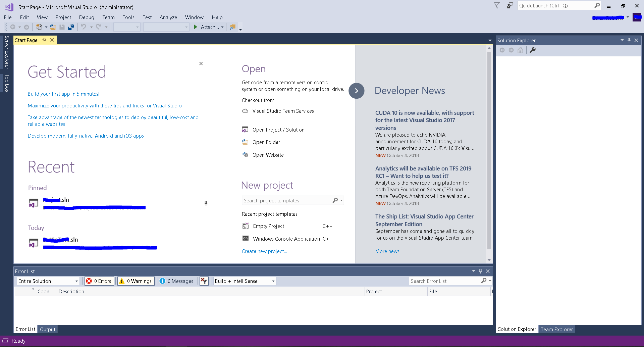The height and width of the screenshot is (347, 644).
Task: Click the pin icon on Start Page tab
Action: click(x=44, y=40)
